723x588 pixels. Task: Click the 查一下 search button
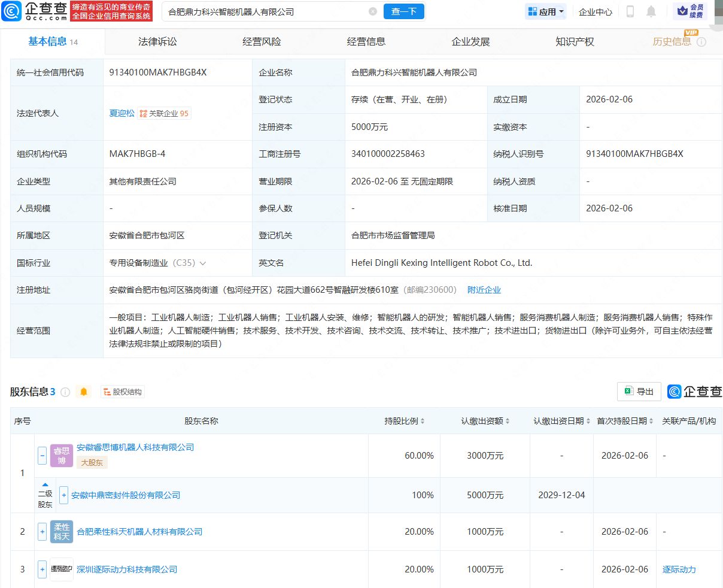[x=403, y=11]
